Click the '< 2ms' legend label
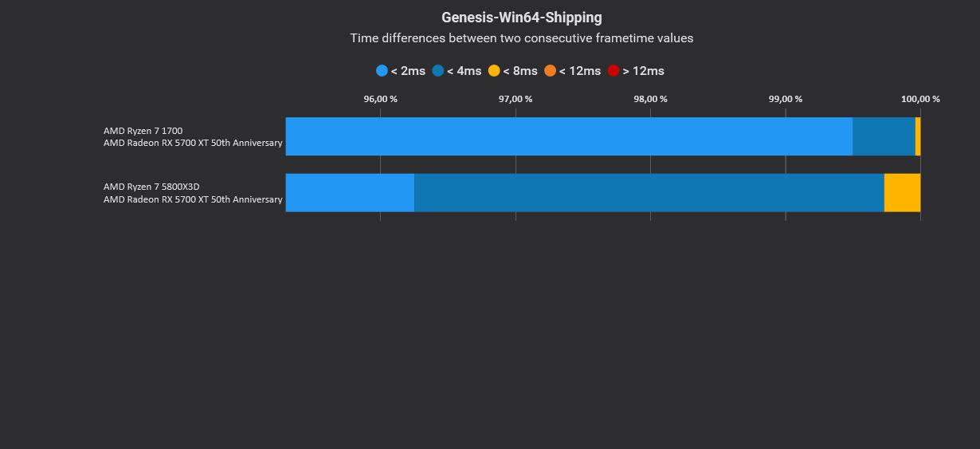The height and width of the screenshot is (449, 980). point(408,71)
